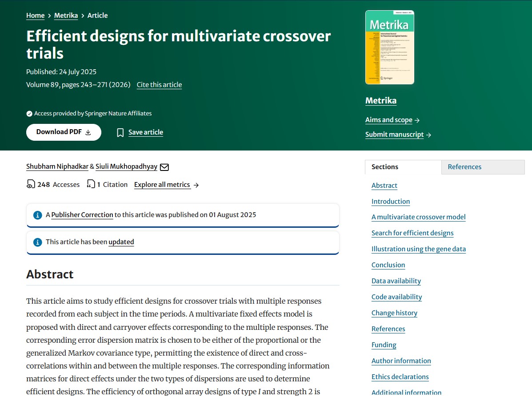
Task: Open author Siuli Mukhopadhyay's details
Action: pyautogui.click(x=126, y=166)
